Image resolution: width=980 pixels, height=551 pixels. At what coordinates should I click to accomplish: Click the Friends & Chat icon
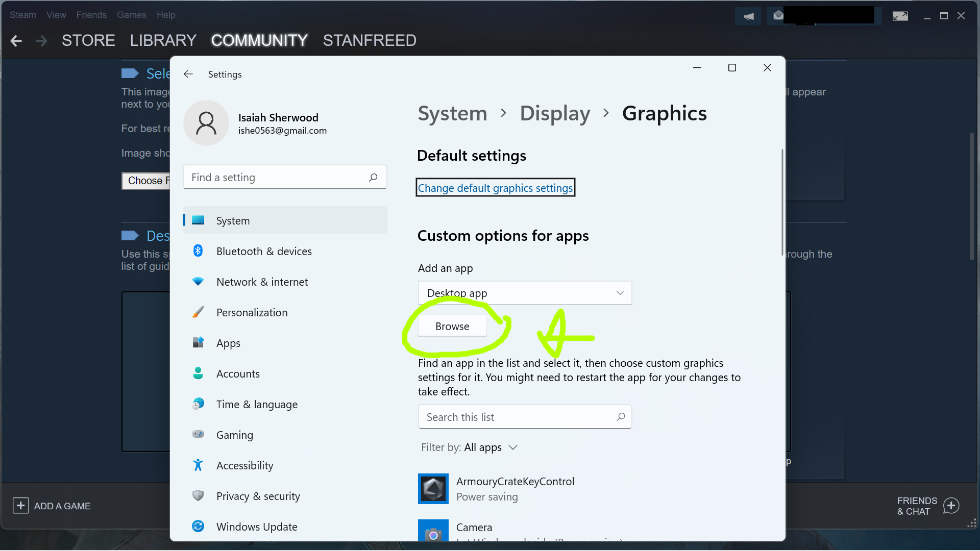(951, 506)
